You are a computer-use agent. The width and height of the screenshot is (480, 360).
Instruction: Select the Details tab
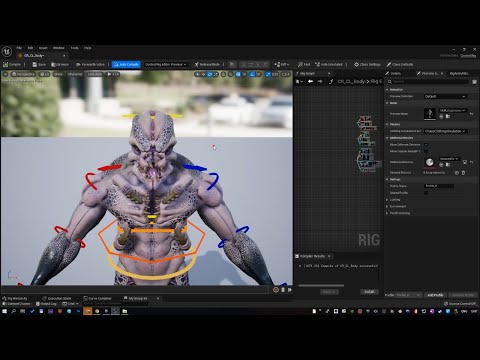point(395,73)
